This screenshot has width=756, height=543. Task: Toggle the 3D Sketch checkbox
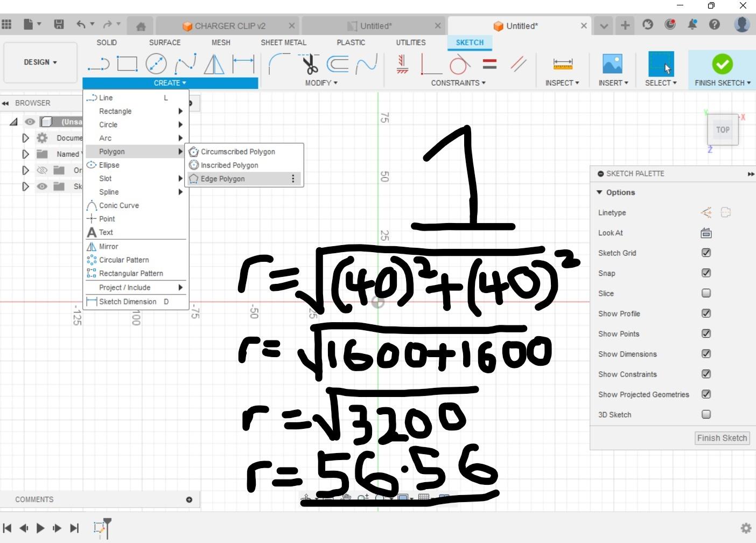coord(706,414)
